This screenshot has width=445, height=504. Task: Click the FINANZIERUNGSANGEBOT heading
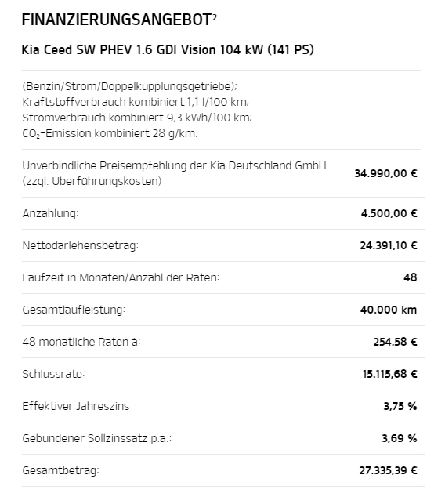click(116, 20)
